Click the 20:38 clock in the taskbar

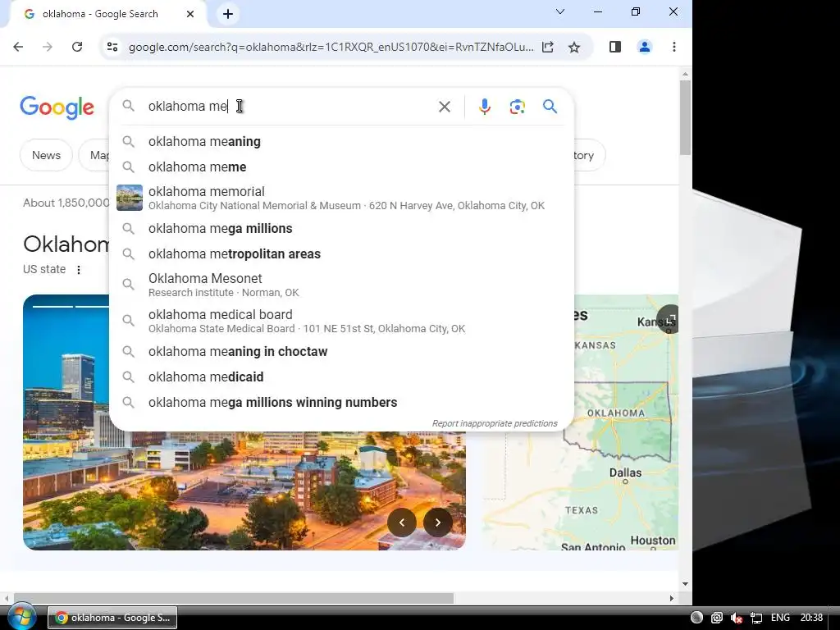811,618
